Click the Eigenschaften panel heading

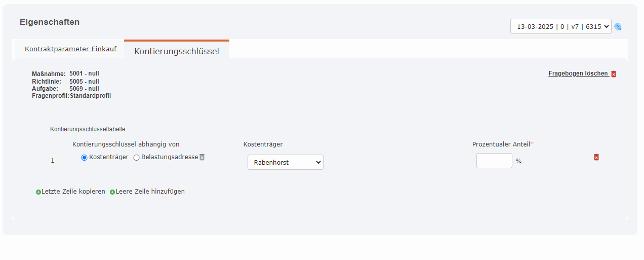(50, 22)
